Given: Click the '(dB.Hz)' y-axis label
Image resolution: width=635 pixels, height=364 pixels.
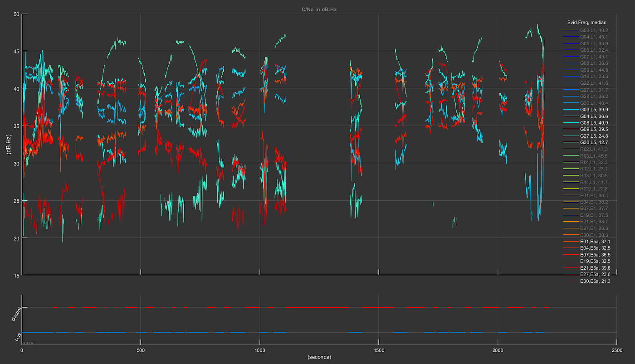Looking at the screenshot, I should (x=8, y=144).
